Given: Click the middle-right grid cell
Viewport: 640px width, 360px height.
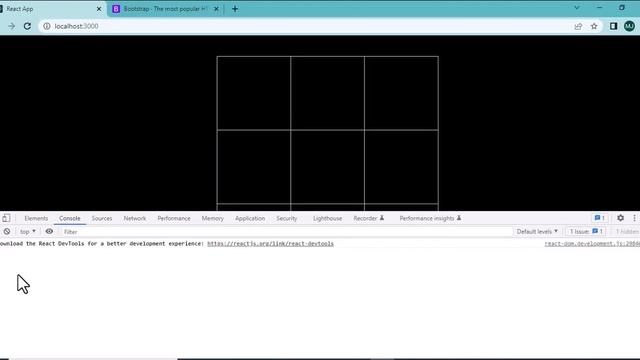Looking at the screenshot, I should (x=401, y=167).
